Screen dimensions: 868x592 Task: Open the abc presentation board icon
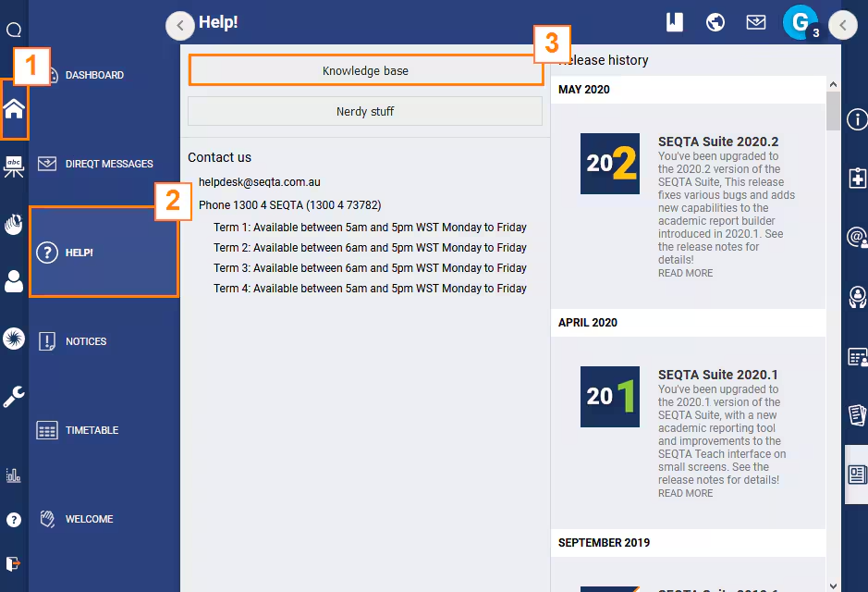14,166
